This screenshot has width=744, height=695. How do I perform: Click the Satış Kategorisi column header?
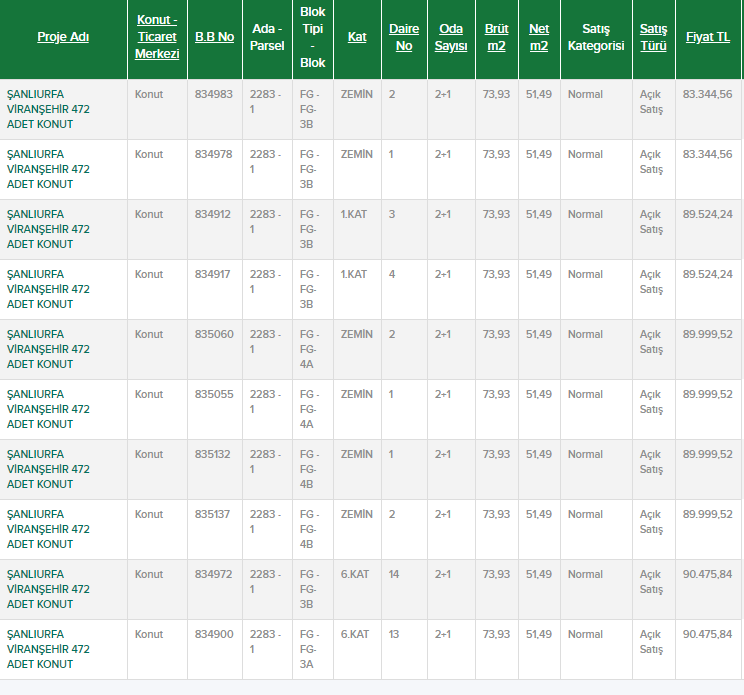(595, 37)
